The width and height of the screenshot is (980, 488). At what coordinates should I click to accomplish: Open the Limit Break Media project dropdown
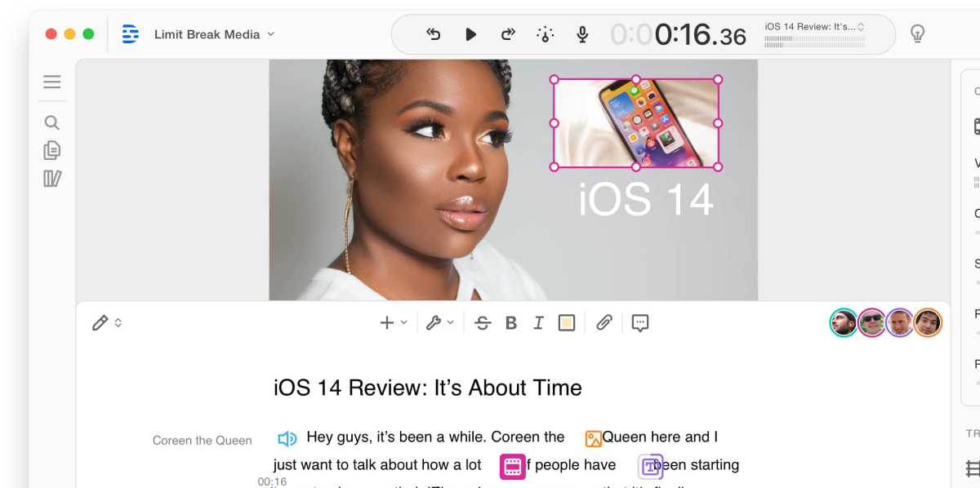point(215,34)
